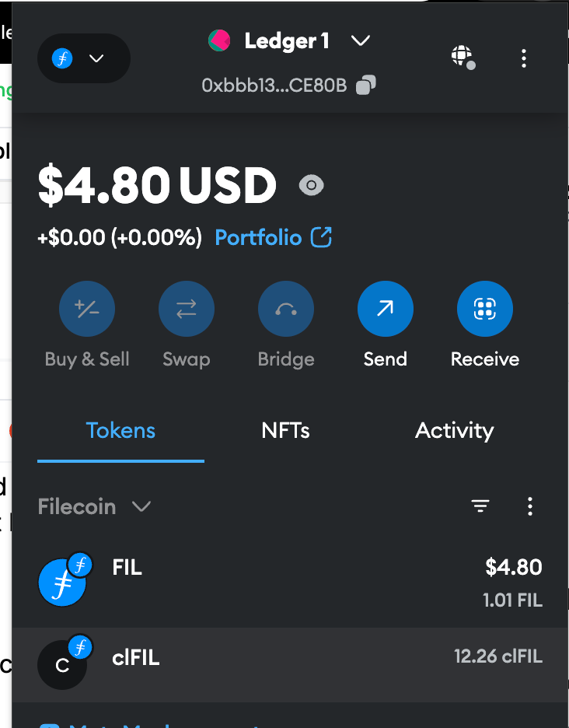Hide balance with the eye icon
Screen dimensions: 569x728
311,185
